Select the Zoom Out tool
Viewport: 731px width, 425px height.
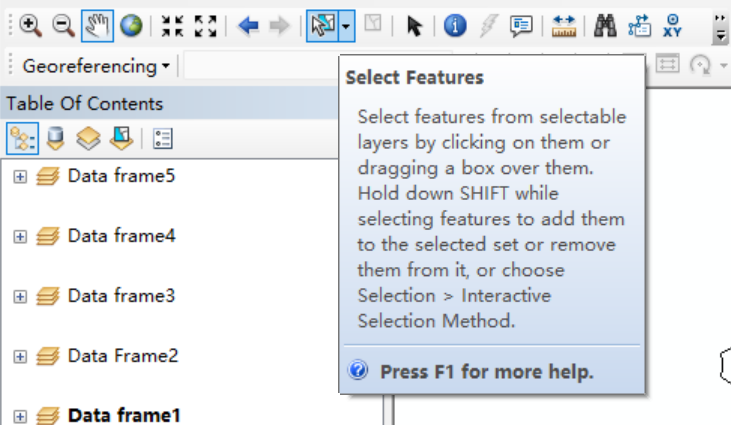(64, 27)
